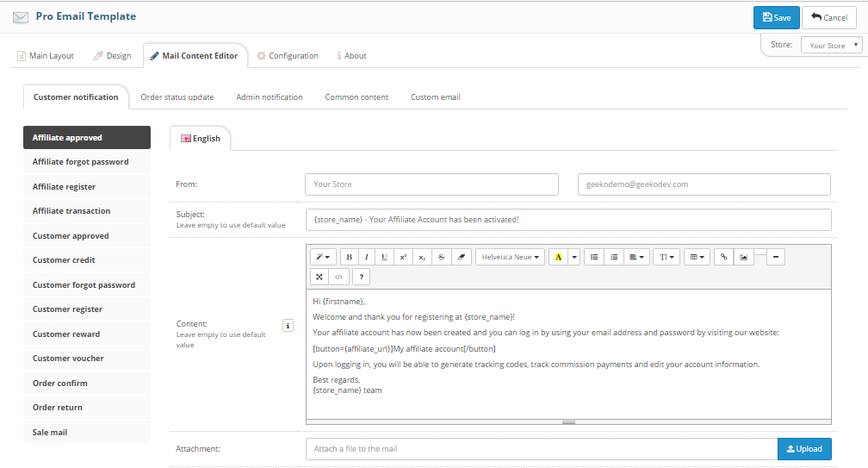The height and width of the screenshot is (468, 868).
Task: Click the yellow text highlight color button
Action: [558, 257]
